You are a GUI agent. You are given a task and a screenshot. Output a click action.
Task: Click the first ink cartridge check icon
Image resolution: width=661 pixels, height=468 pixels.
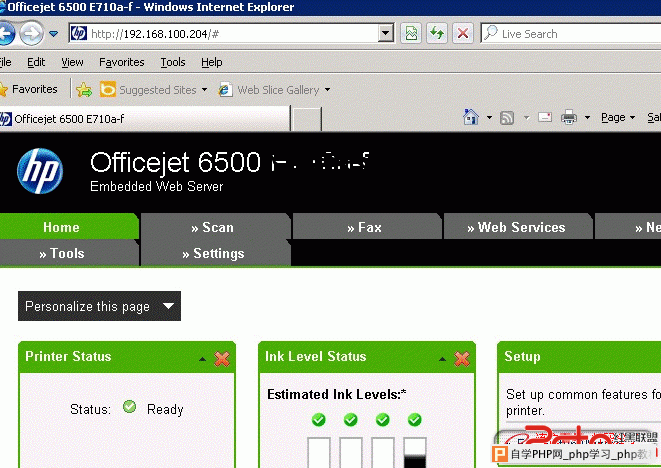pos(319,420)
